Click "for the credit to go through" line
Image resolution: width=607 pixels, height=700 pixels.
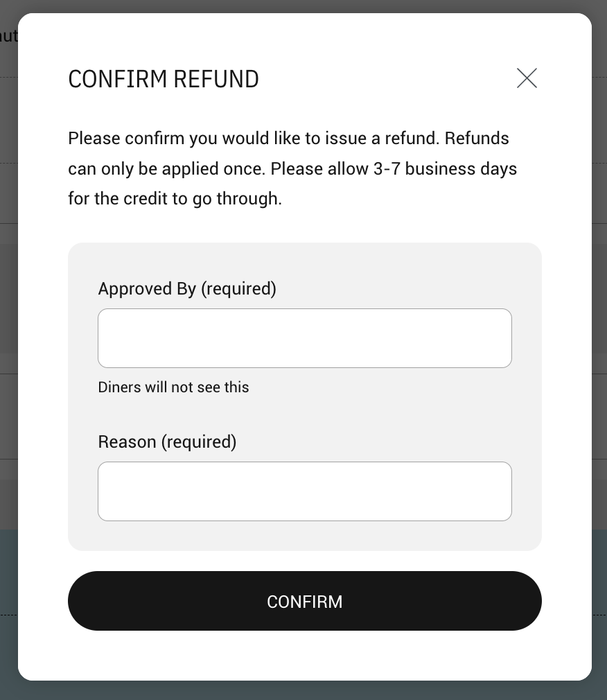175,199
